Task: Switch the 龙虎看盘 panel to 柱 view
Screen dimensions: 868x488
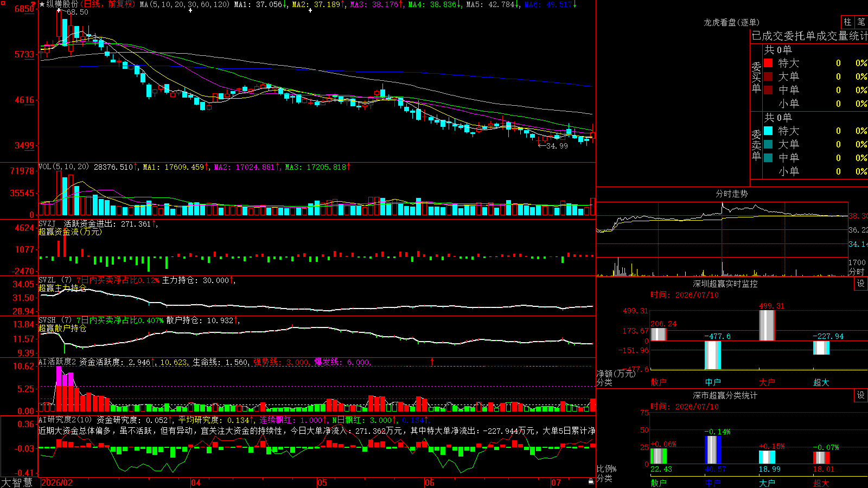Action: point(847,22)
